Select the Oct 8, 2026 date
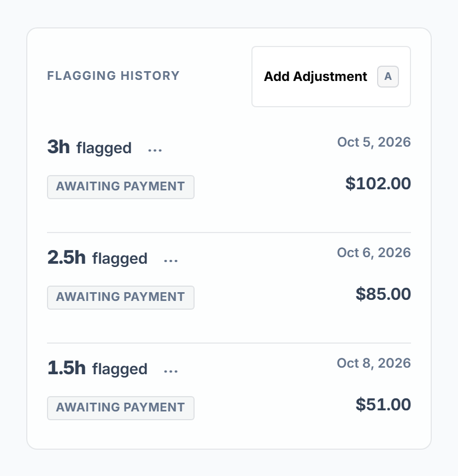Image resolution: width=458 pixels, height=476 pixels. coord(374,363)
